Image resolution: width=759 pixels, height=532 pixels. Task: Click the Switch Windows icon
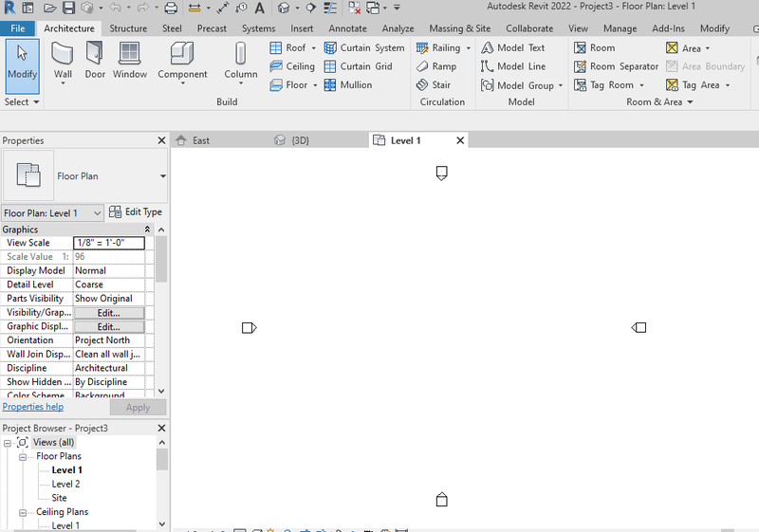373,8
